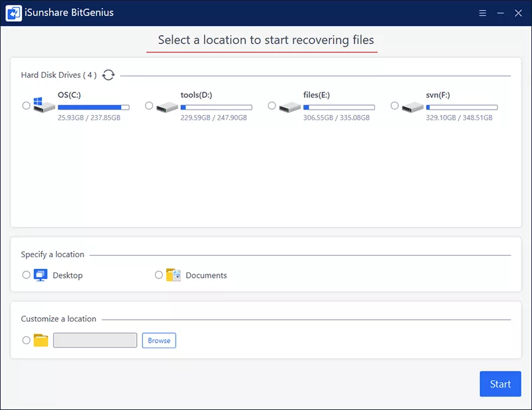Click the tools(D:) drive label
This screenshot has height=410, width=532.
point(196,95)
